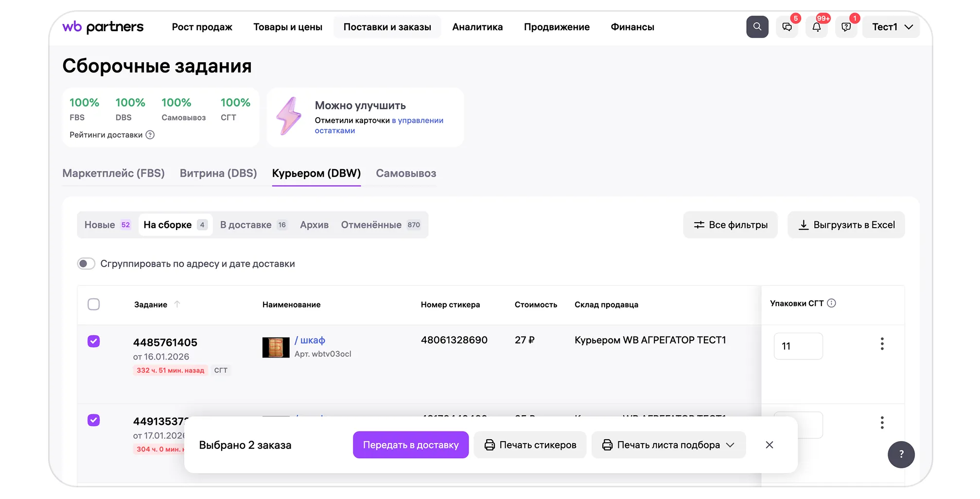Toggle grouping by address and delivery date
The height and width of the screenshot is (499, 980).
(86, 264)
